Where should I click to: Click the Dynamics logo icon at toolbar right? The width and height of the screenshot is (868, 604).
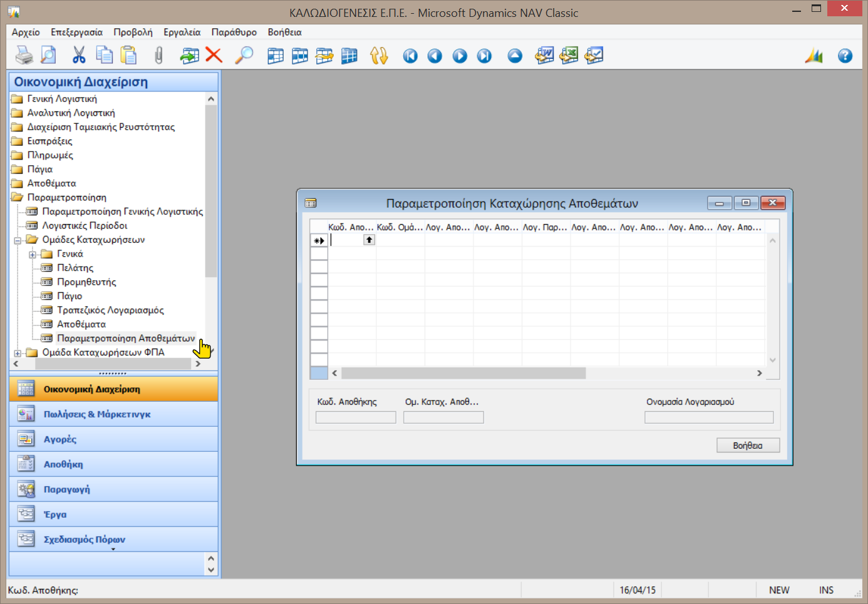click(814, 56)
